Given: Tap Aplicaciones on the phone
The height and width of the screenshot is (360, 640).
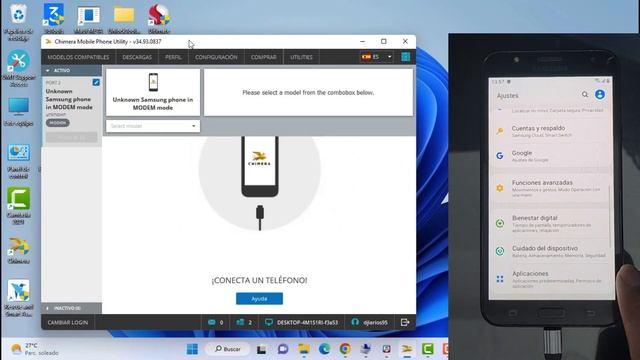Looking at the screenshot, I should pos(551,279).
